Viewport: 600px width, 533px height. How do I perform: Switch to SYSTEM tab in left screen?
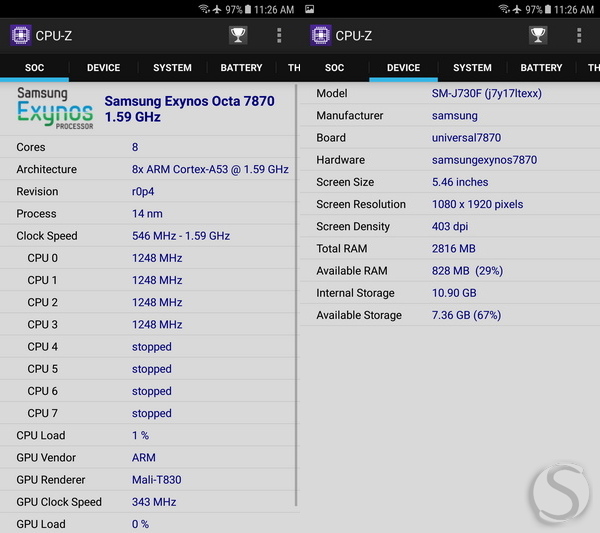point(172,68)
